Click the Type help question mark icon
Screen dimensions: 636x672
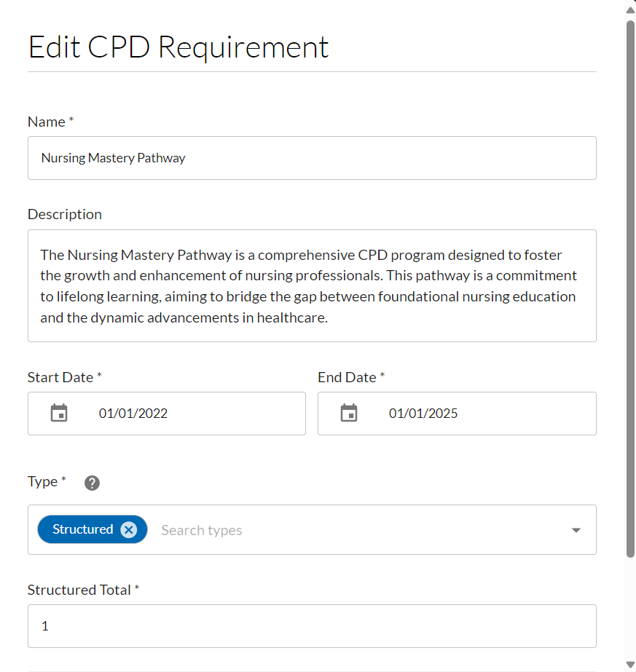tap(92, 482)
